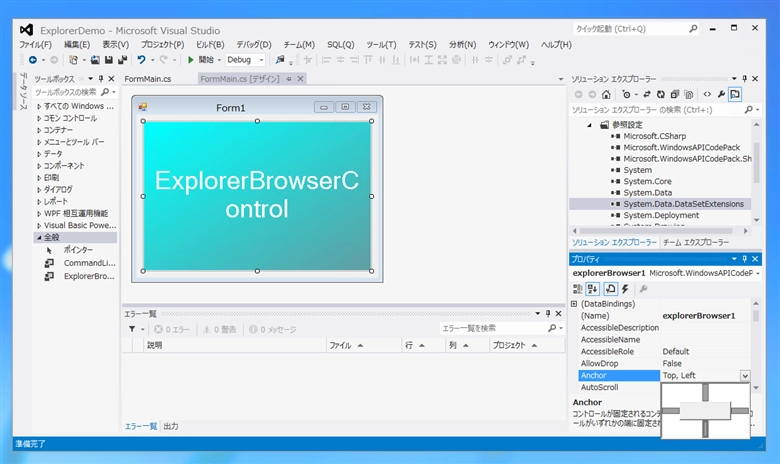This screenshot has height=464, width=780.
Task: Switch to チーム エクスプローラー tab
Action: pos(696,242)
